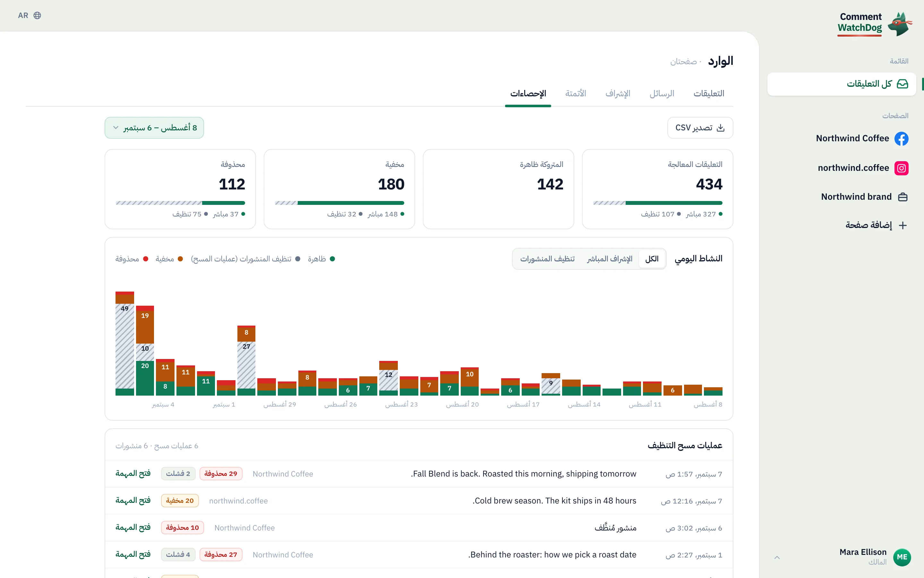924x578 pixels.
Task: Click the Fall Blend is back post text
Action: click(524, 474)
